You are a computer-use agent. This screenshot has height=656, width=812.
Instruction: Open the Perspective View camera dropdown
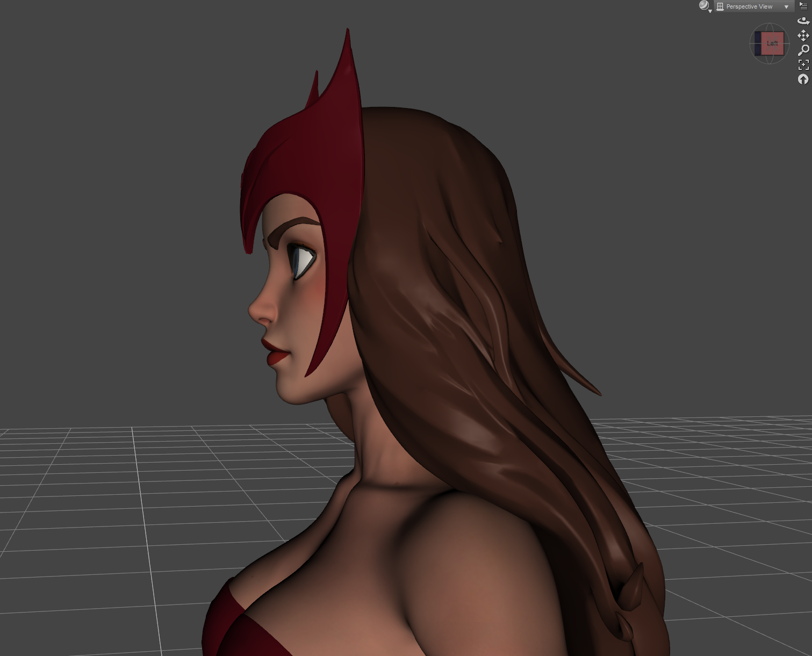click(x=754, y=6)
